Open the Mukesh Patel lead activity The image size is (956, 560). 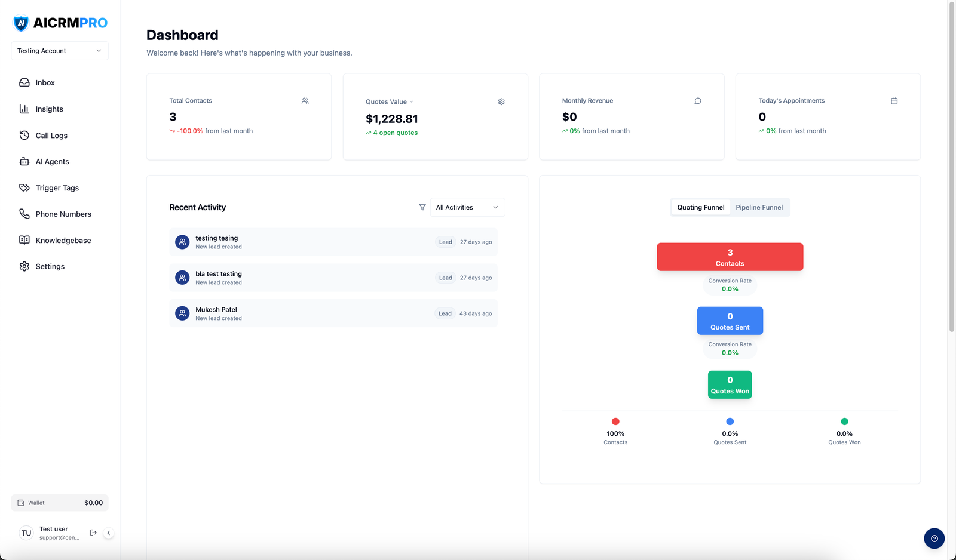pos(333,313)
